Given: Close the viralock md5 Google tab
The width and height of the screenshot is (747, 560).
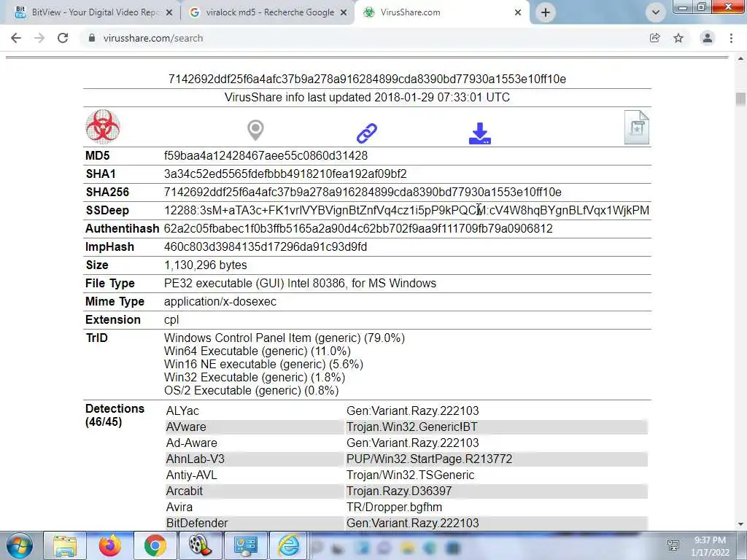Looking at the screenshot, I should 344,13.
